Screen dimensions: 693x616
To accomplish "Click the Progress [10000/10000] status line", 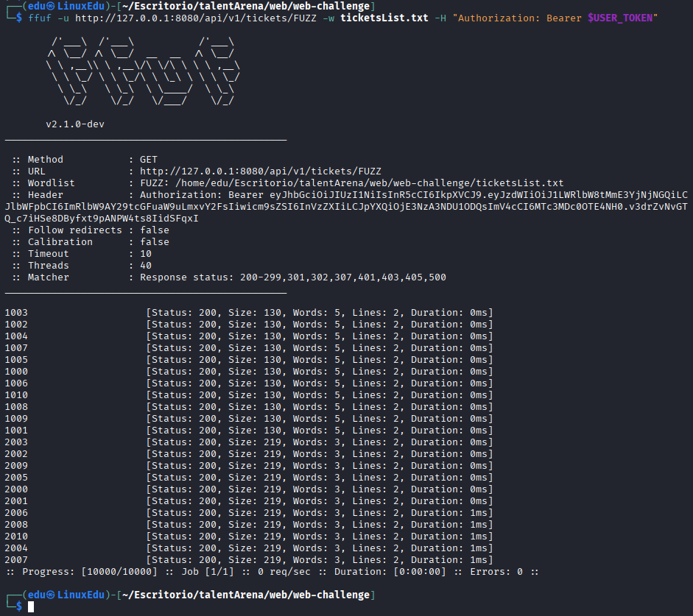I will pyautogui.click(x=272, y=572).
